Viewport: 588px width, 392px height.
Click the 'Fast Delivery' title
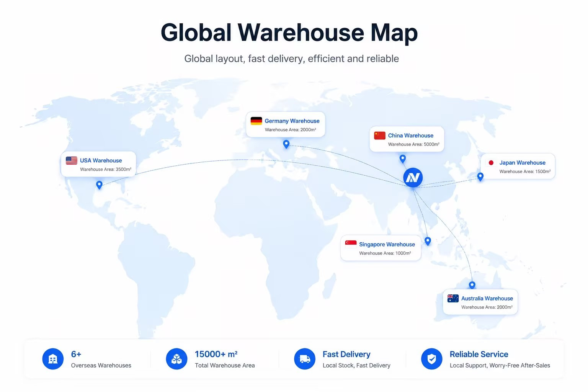coord(346,354)
